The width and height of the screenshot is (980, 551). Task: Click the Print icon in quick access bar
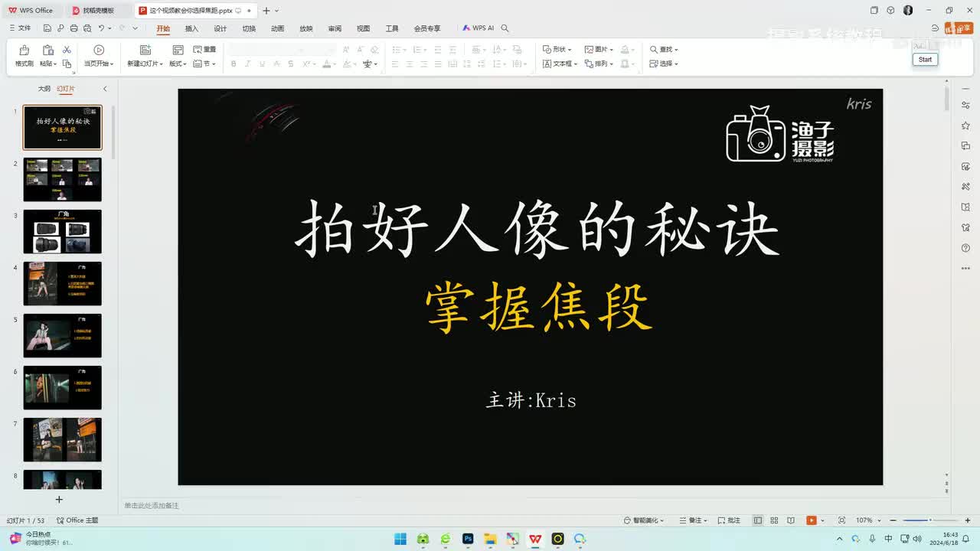click(73, 28)
